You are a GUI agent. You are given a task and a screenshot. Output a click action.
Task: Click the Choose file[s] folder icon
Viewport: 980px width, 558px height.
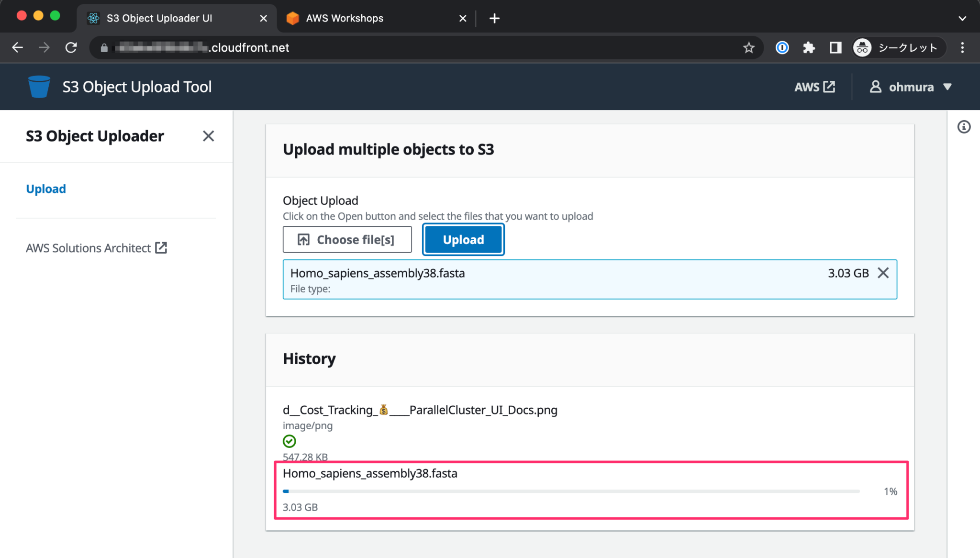click(x=303, y=239)
